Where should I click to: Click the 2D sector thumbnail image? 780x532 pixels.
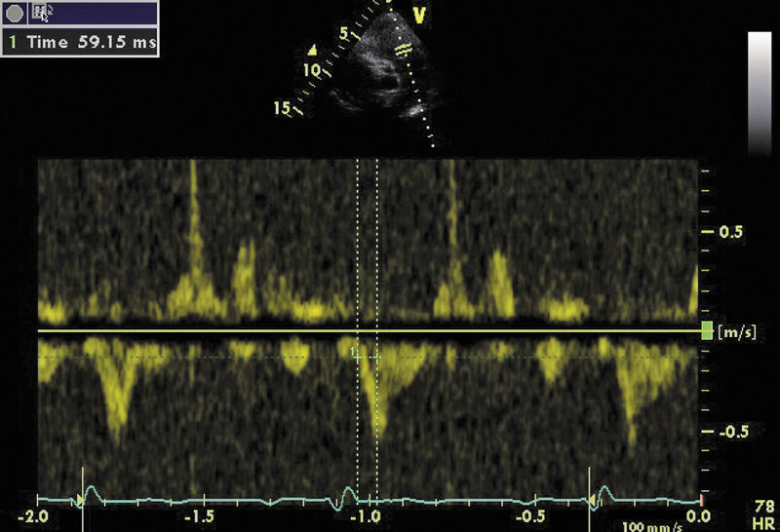tap(384, 69)
